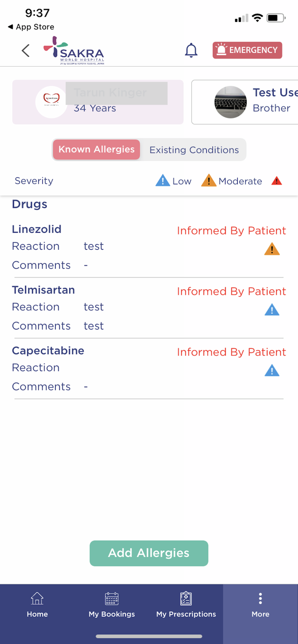Viewport: 298px width, 644px height.
Task: Open the notification bell
Action: [x=191, y=50]
